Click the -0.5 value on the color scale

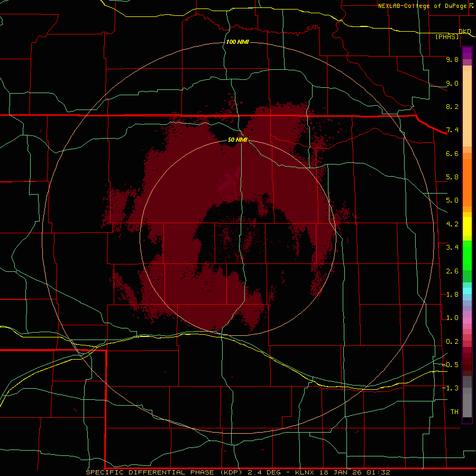pos(450,364)
